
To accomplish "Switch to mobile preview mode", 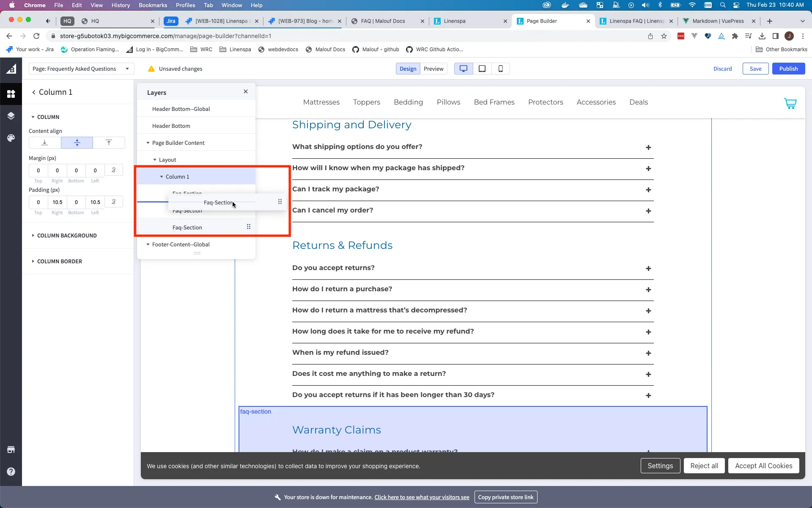I will click(500, 69).
